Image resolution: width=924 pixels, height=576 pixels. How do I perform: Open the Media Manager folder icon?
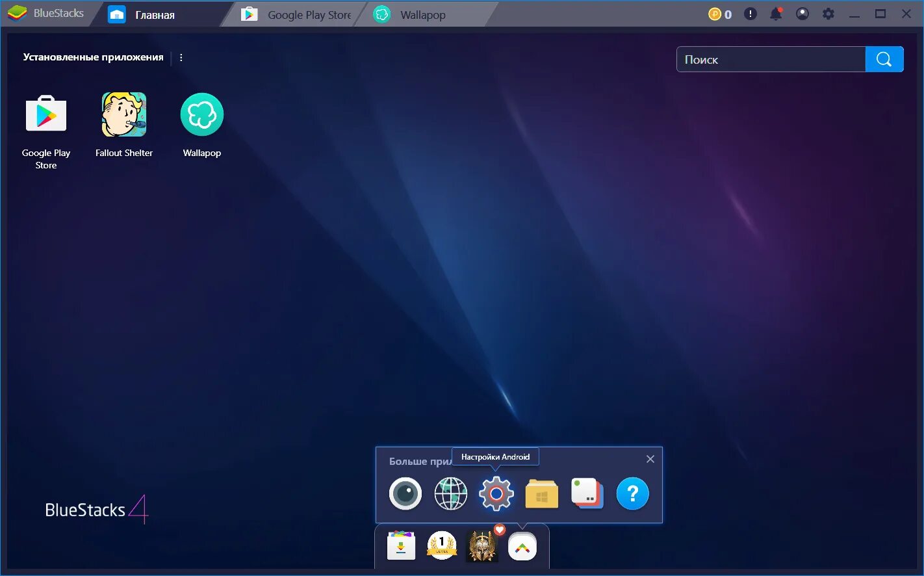click(542, 494)
